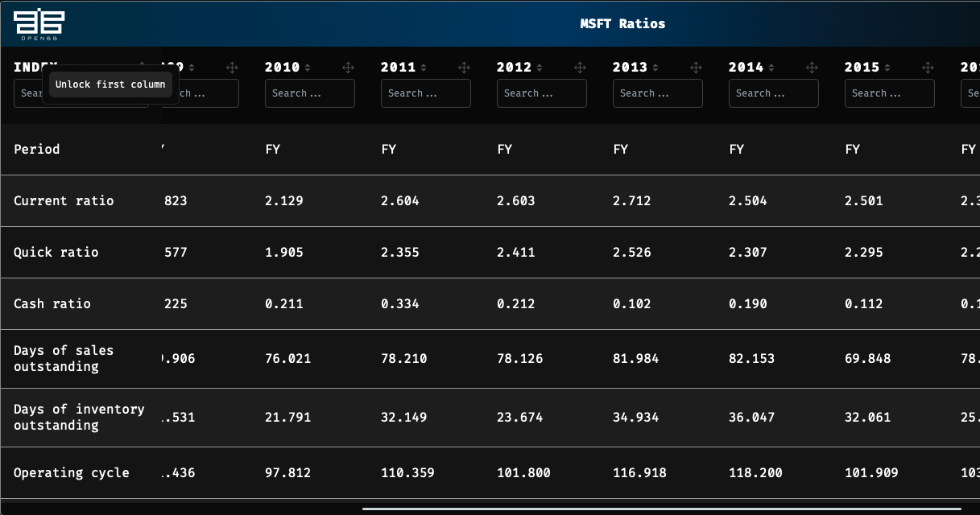Image resolution: width=980 pixels, height=515 pixels.
Task: Focus the search box under 2012
Action: 542,93
